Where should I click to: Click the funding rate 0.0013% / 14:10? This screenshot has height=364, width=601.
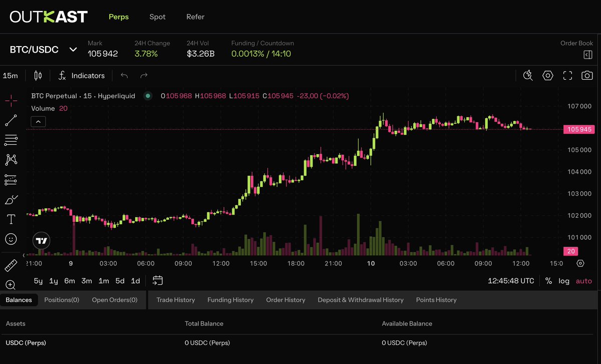point(261,54)
